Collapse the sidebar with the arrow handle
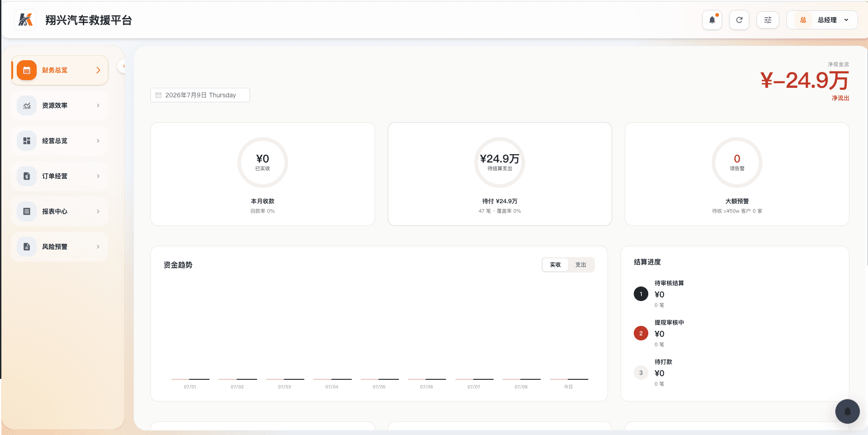This screenshot has width=868, height=435. pyautogui.click(x=122, y=66)
